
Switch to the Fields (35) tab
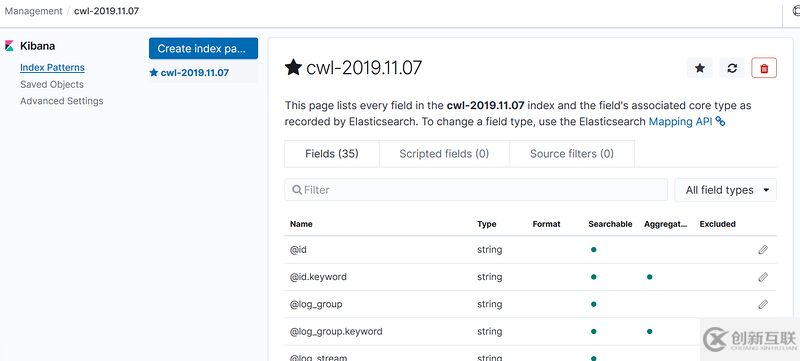pyautogui.click(x=332, y=154)
